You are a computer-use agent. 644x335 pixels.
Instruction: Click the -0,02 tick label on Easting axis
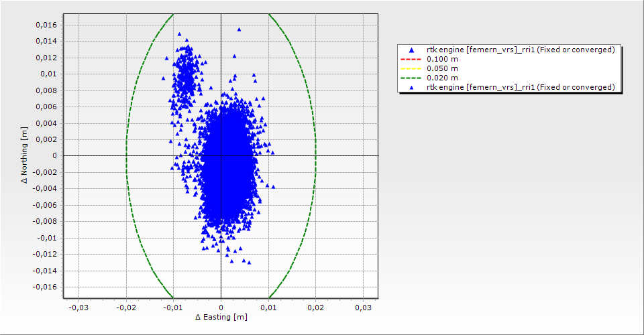point(125,308)
